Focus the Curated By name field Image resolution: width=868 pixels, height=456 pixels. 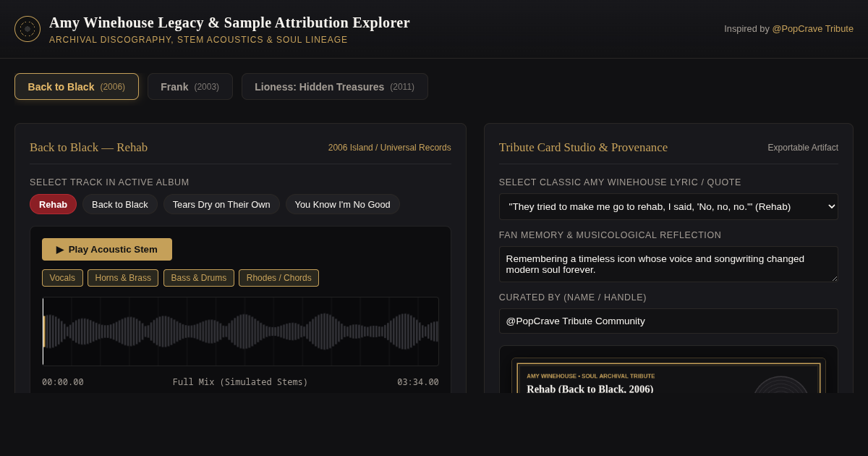(x=668, y=321)
